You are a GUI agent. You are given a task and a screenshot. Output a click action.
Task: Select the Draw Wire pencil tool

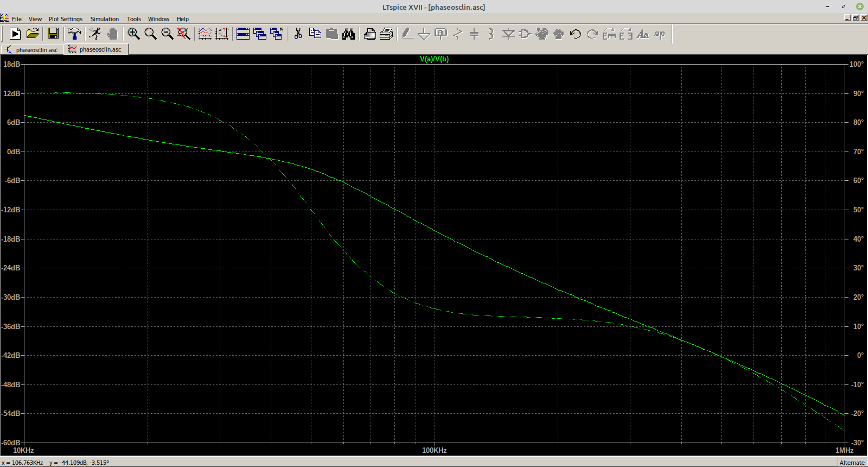click(407, 34)
